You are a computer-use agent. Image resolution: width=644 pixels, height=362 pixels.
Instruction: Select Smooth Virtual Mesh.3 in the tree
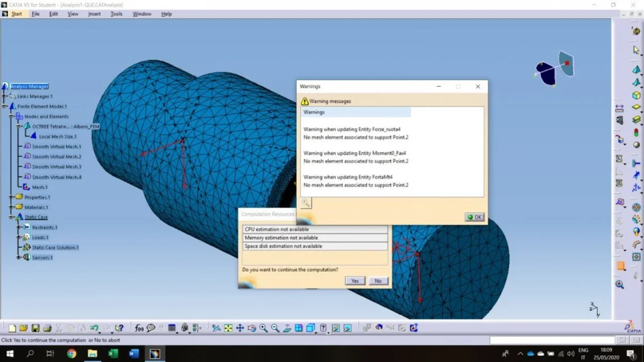tap(57, 167)
